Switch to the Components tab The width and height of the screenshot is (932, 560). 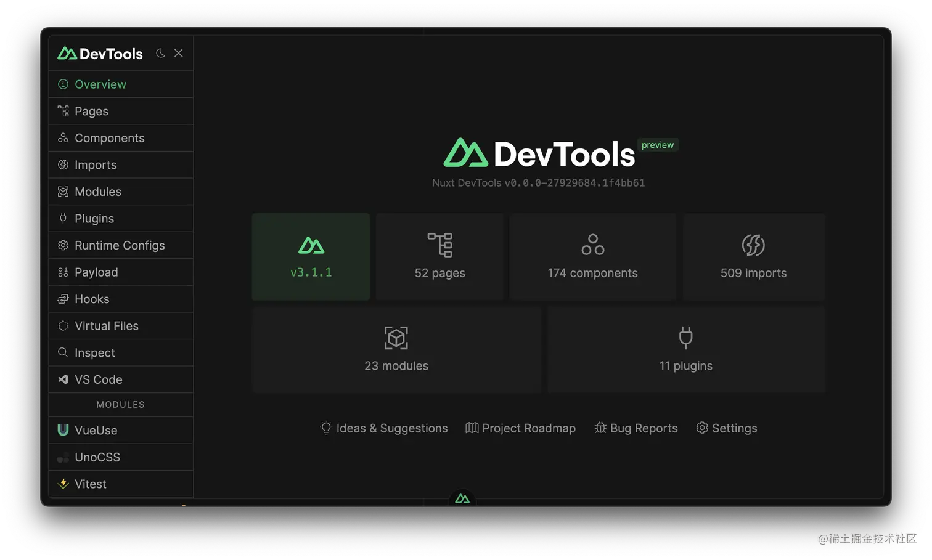coord(121,138)
